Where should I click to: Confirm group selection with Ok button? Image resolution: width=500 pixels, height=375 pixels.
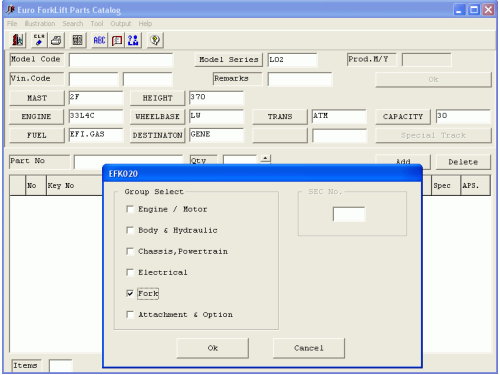pyautogui.click(x=213, y=348)
